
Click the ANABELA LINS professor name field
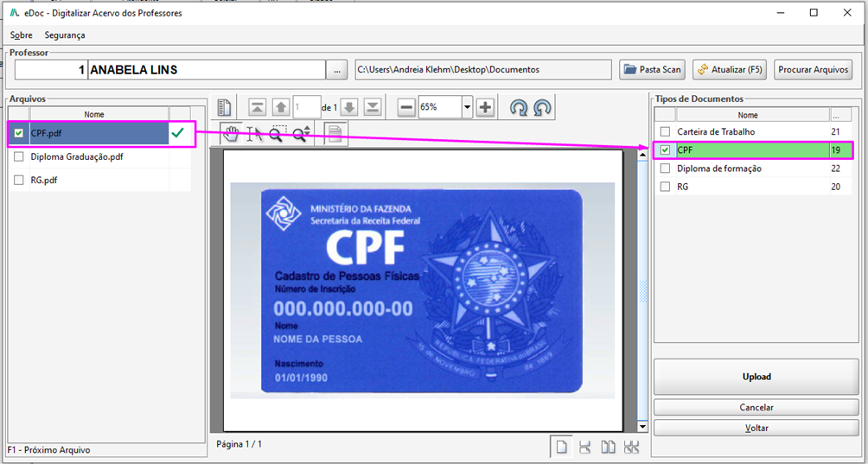(207, 70)
